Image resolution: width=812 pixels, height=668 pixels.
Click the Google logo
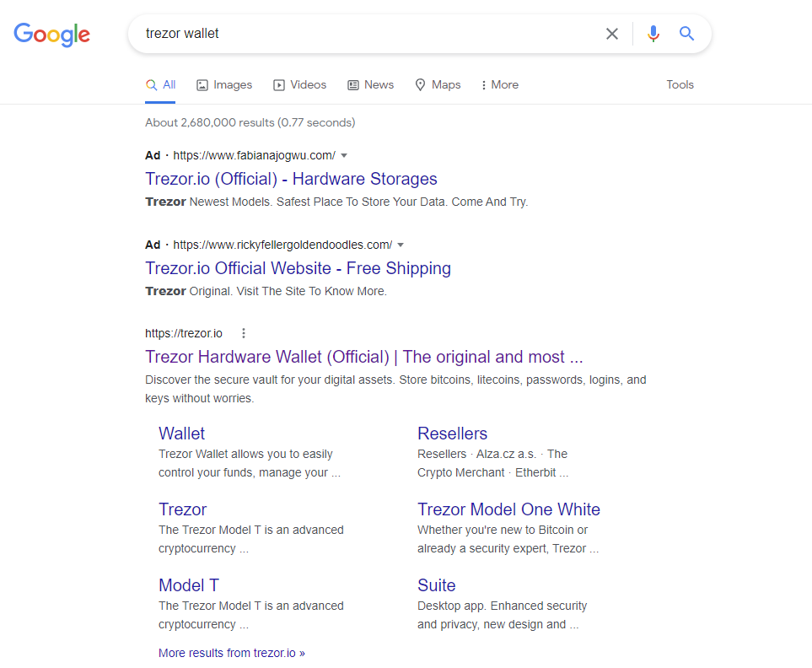point(51,35)
